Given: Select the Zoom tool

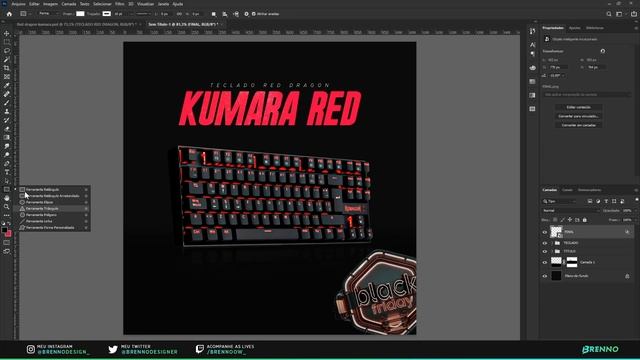Looking at the screenshot, I should [7, 207].
